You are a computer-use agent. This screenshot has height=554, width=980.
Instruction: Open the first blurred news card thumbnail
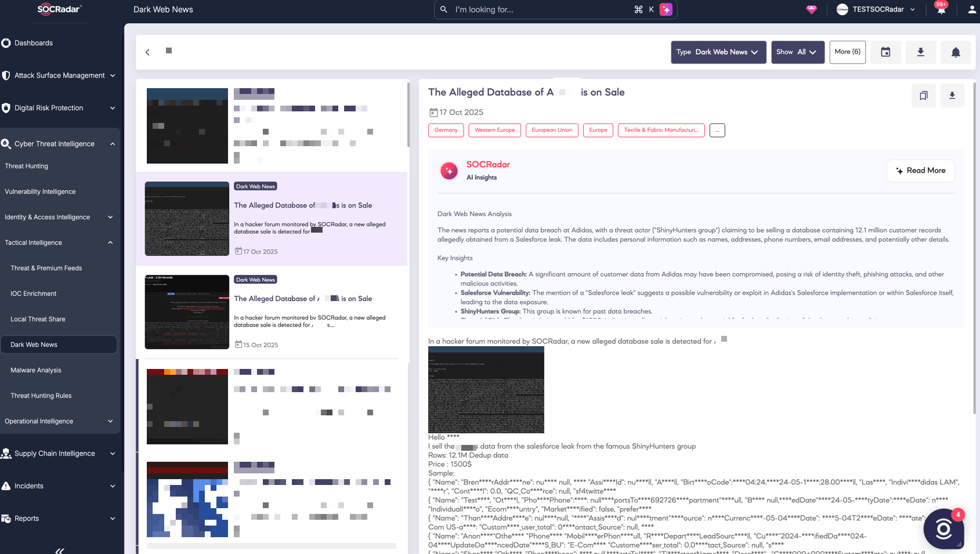pos(187,126)
